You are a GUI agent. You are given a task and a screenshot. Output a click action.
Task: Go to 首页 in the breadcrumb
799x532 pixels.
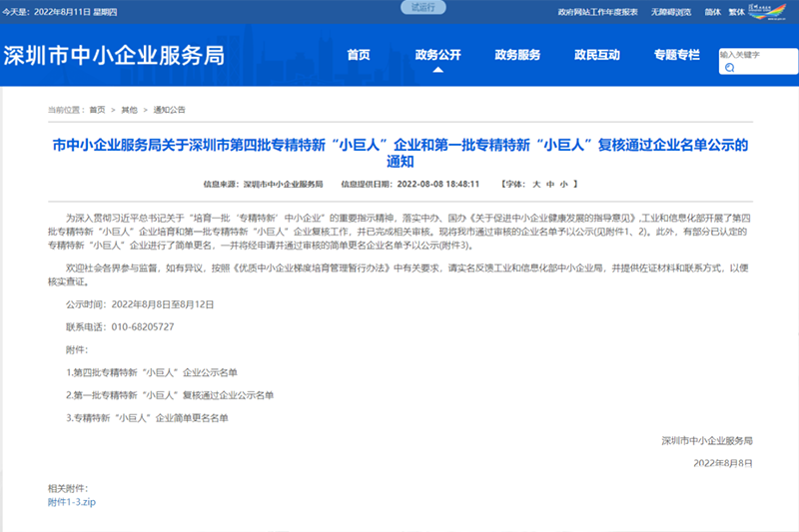click(x=97, y=109)
